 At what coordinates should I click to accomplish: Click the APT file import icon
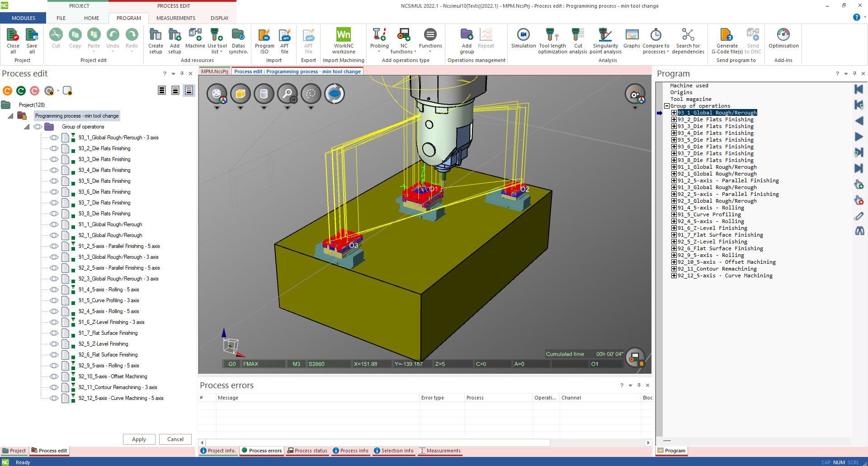tap(284, 41)
